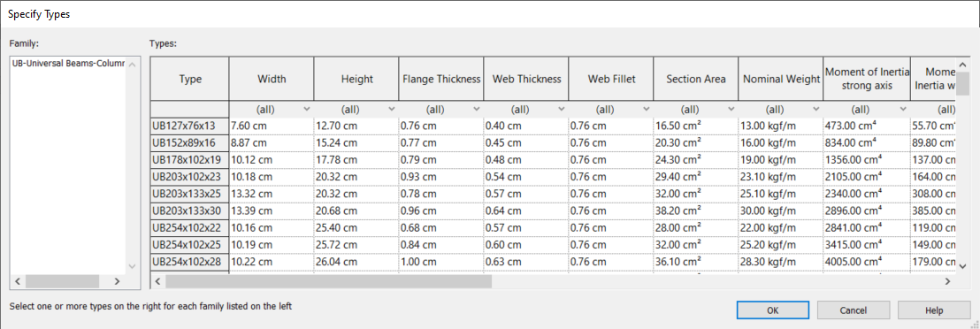This screenshot has height=329, width=980.
Task: Click the 16.50 cm² section area cell
Action: 696,126
